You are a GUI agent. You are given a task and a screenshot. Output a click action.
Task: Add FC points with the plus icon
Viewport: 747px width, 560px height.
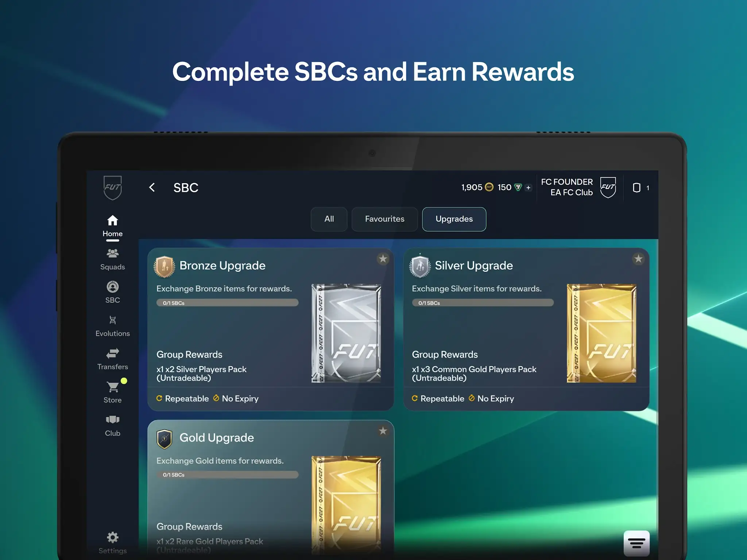coord(528,188)
